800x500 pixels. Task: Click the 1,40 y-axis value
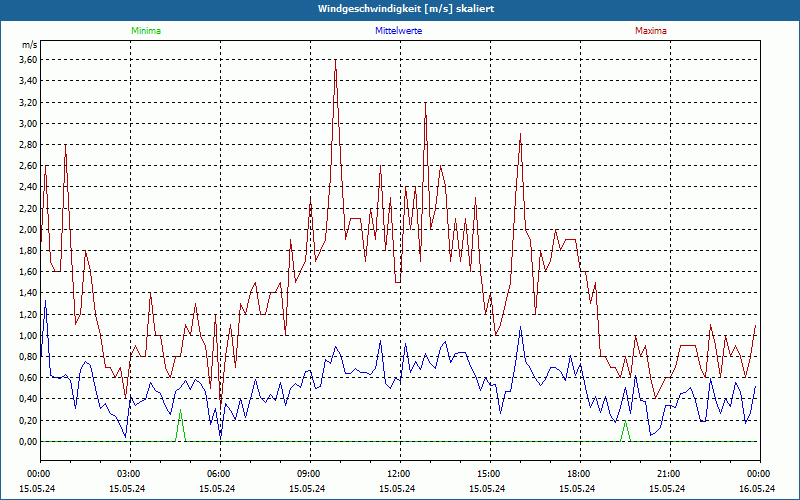tap(28, 293)
